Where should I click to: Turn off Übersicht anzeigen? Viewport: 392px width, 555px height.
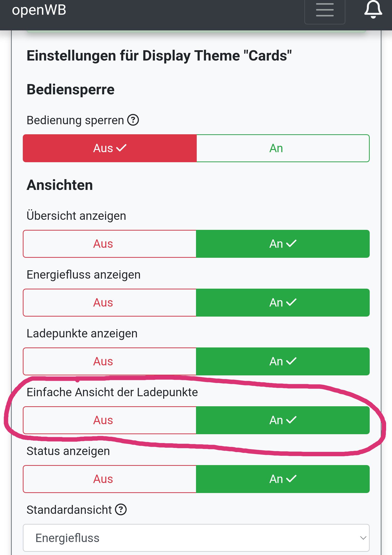click(110, 244)
